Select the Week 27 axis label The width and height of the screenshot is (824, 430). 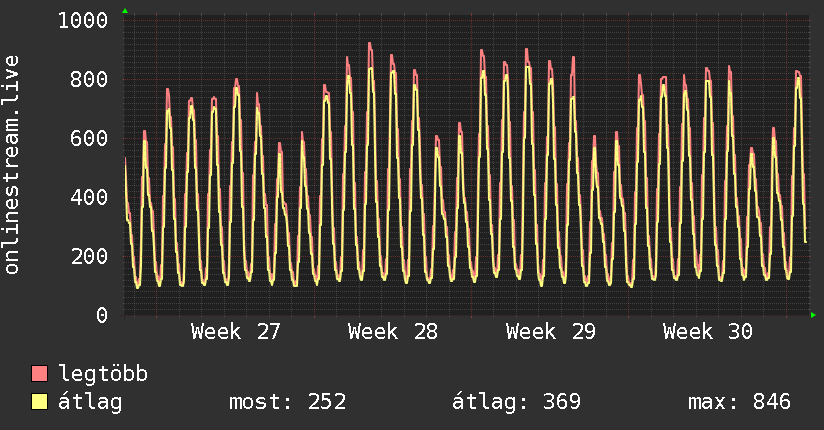(235, 332)
